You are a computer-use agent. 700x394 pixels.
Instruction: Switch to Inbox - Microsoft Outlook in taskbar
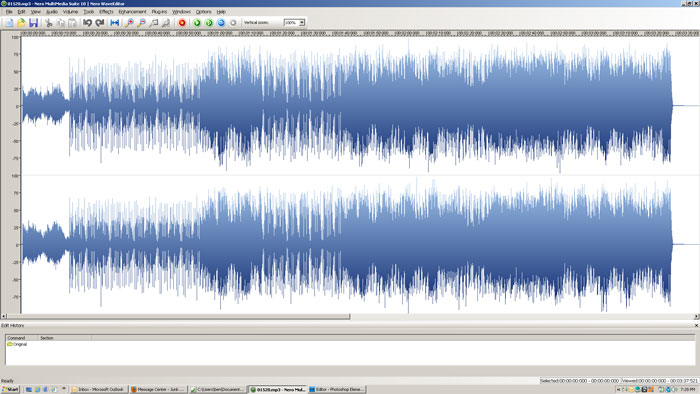coord(99,390)
